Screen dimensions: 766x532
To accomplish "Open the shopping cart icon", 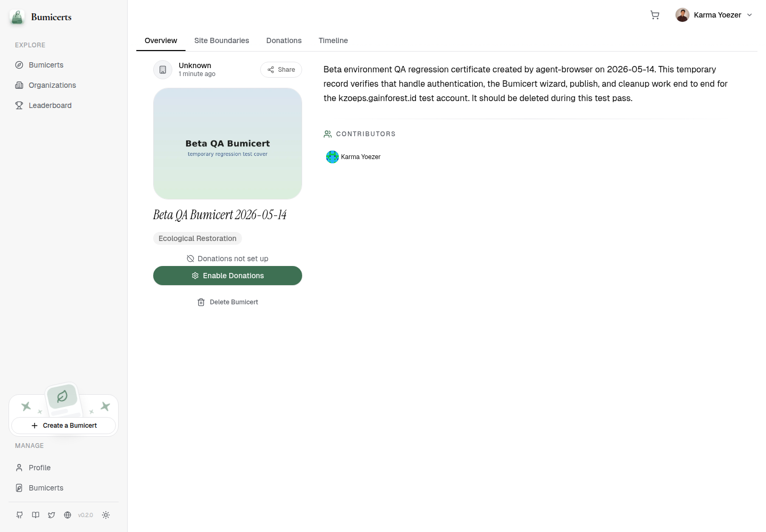I will coord(655,15).
